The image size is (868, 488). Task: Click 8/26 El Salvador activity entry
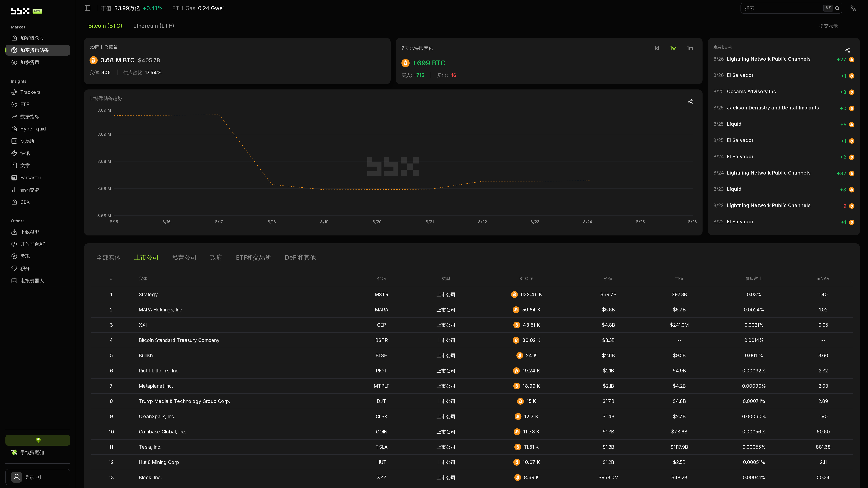[784, 75]
